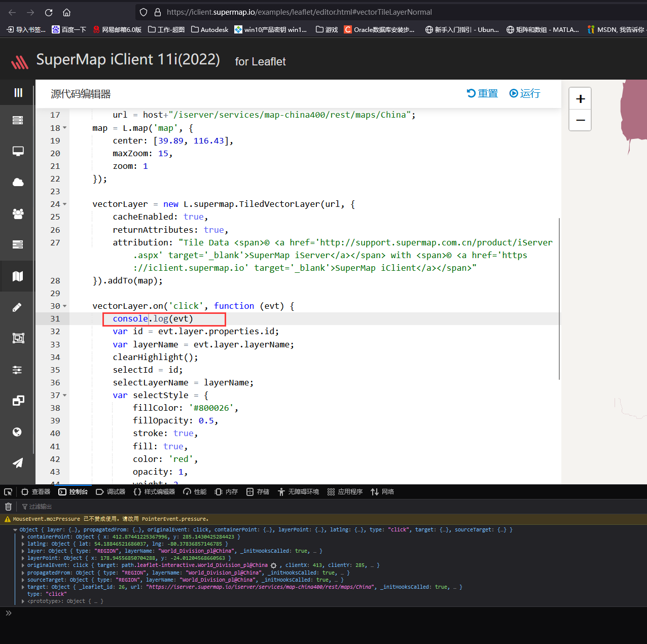
Task: Switch to 内存 memory tab
Action: [x=226, y=492]
